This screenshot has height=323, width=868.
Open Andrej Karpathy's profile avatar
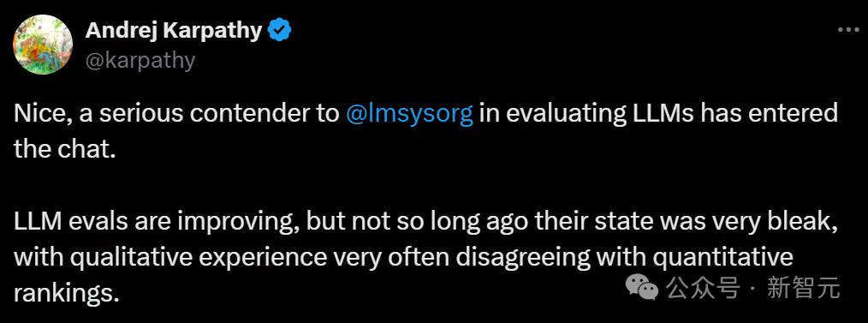point(43,45)
